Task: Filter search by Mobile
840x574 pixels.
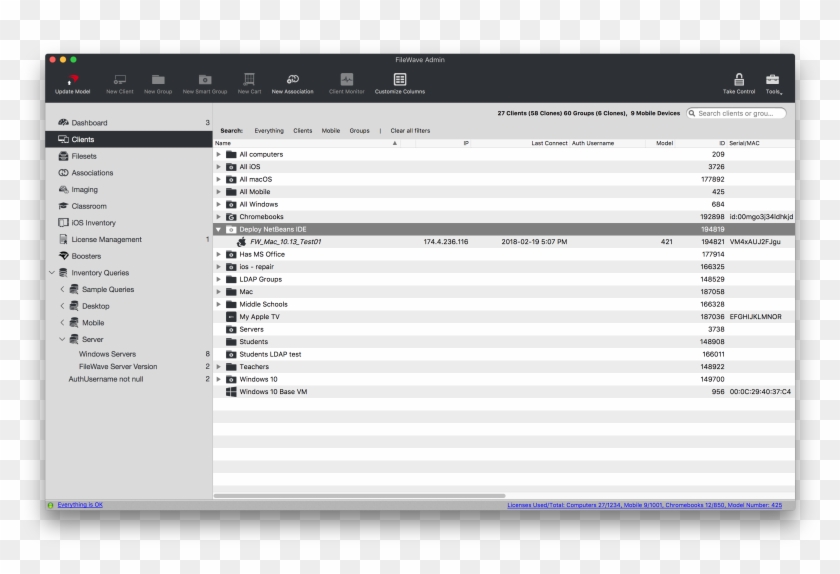Action: (x=330, y=131)
